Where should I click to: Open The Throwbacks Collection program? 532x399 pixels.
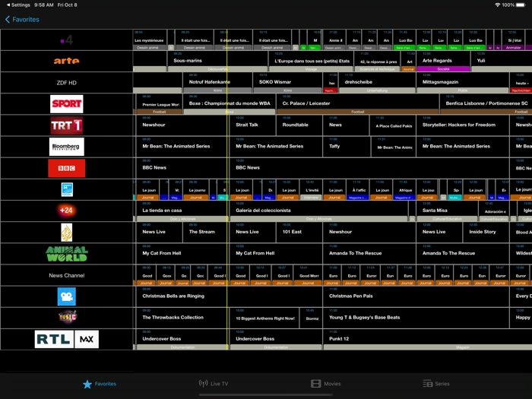tap(182, 318)
